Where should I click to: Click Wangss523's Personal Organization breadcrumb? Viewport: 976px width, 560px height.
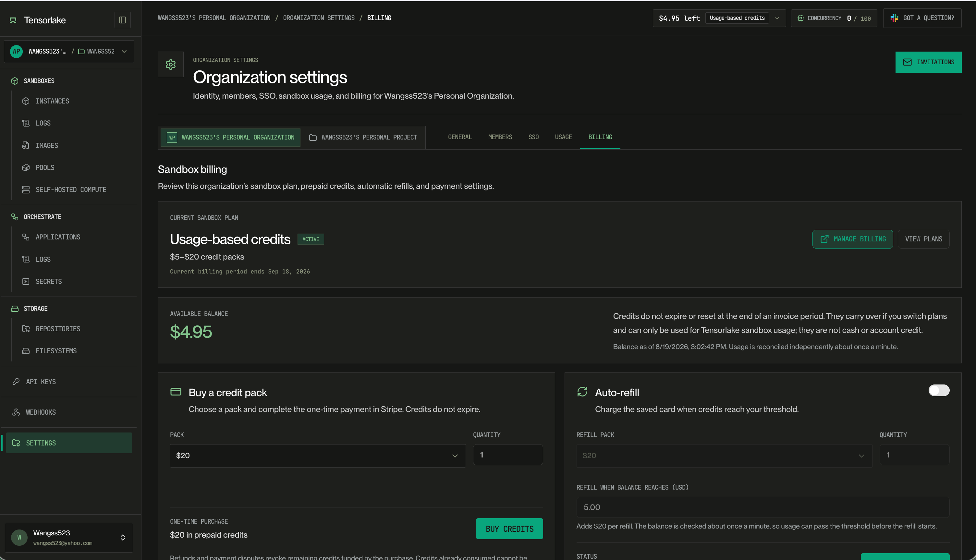pos(214,18)
